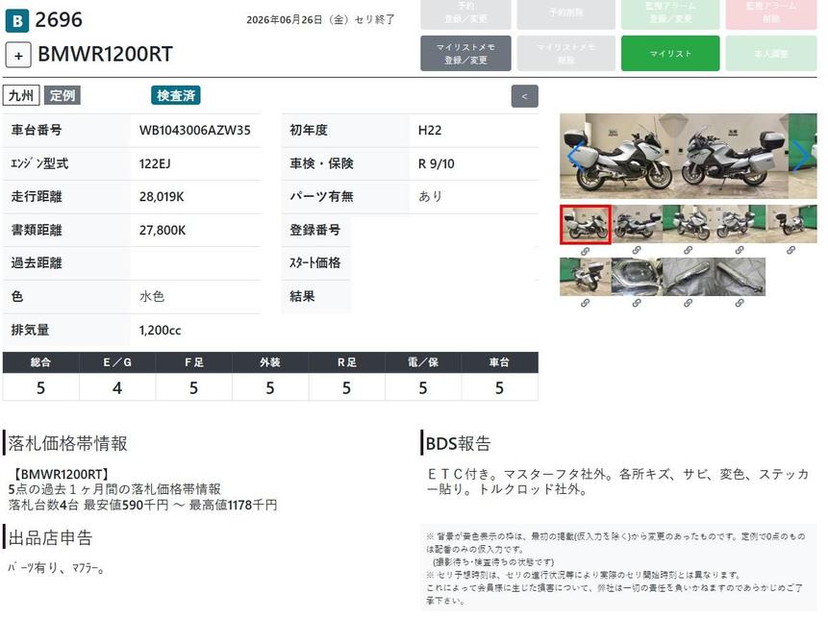
Task: Click the faded 本人調整 button
Action: coord(771,53)
